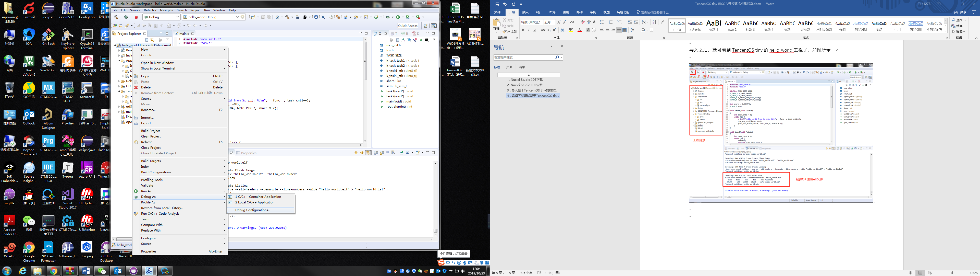Click the Clear formatting eraser icon in Word

tap(583, 22)
